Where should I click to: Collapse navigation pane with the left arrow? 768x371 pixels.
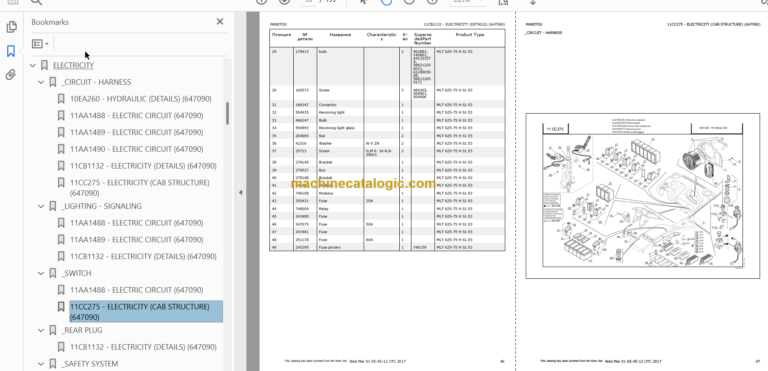(x=240, y=193)
